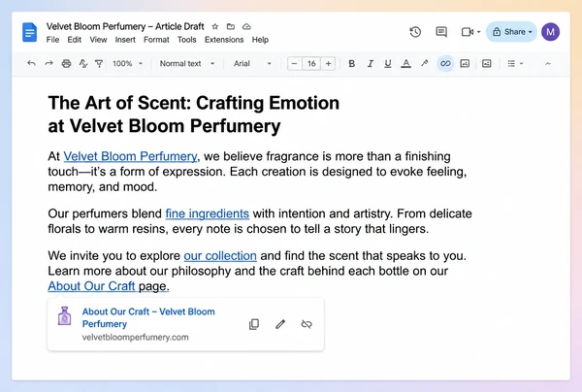Screen dimensions: 582x392
Task: Click the Google Docs home icon
Action: click(x=30, y=32)
